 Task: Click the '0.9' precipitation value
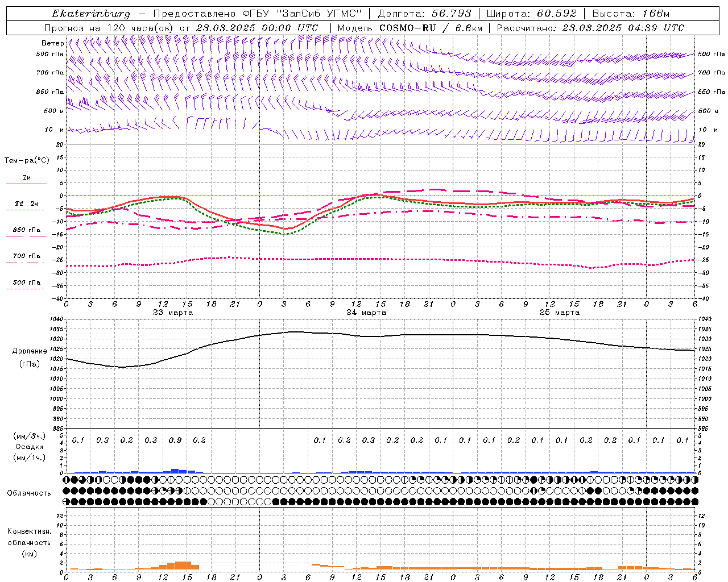tap(175, 440)
